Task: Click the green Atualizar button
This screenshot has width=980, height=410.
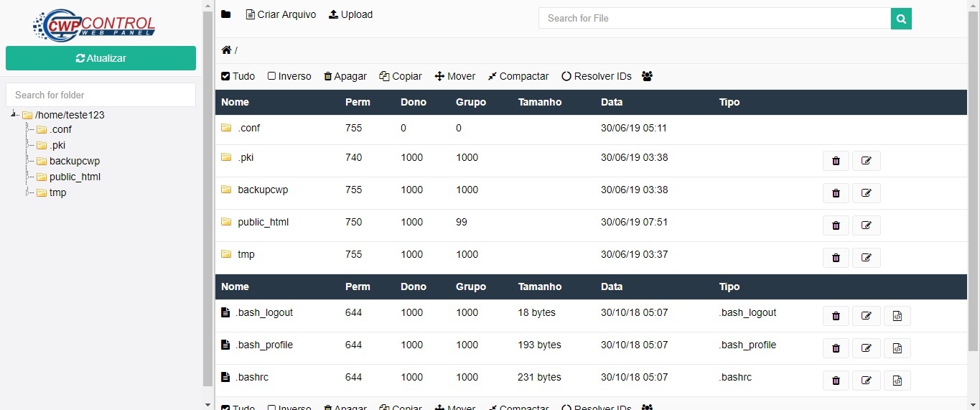Action: pyautogui.click(x=101, y=58)
